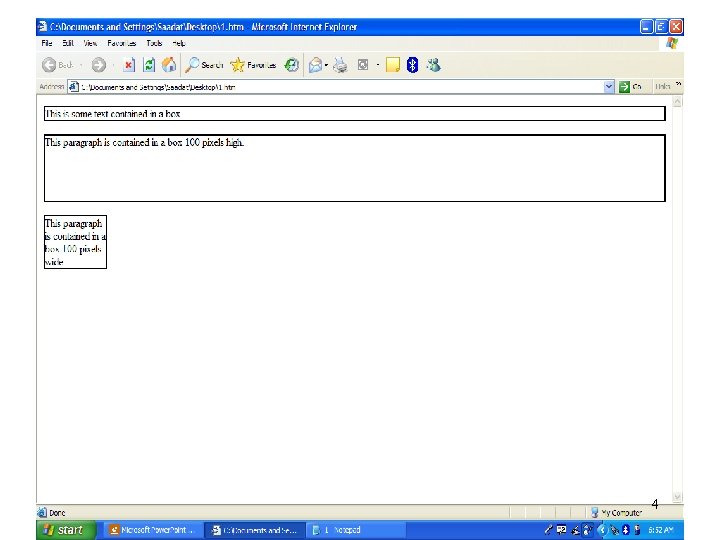Expand the Back history dropdown arrow

81,65
